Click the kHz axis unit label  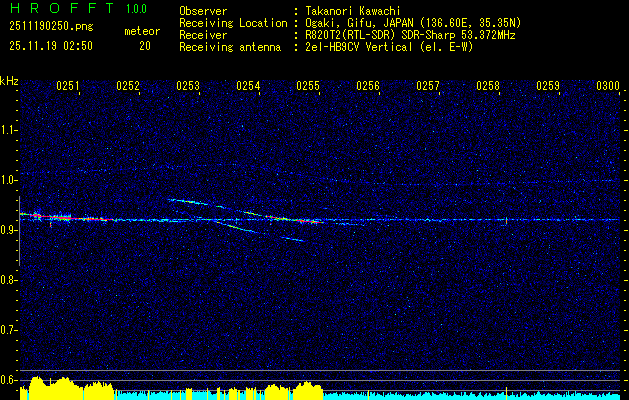tap(9, 81)
